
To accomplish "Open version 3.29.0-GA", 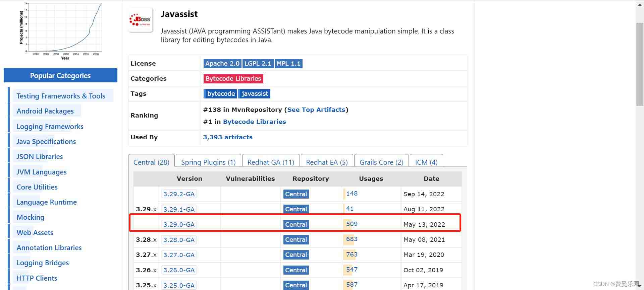I will pyautogui.click(x=179, y=225).
